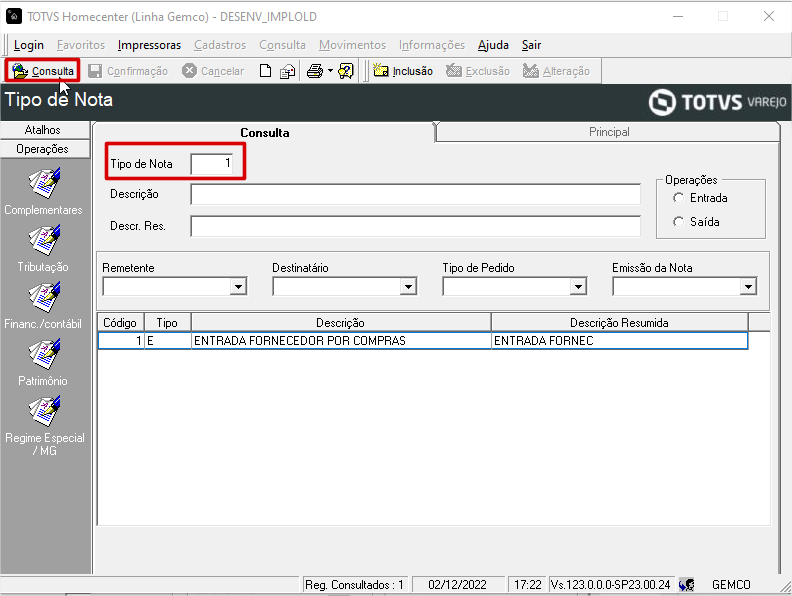The width and height of the screenshot is (792, 596).
Task: Click the help question toolbar icon
Action: [346, 71]
